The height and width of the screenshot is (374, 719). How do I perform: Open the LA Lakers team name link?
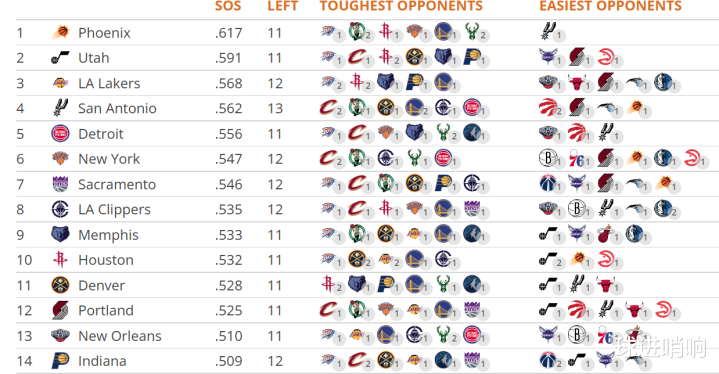[109, 83]
